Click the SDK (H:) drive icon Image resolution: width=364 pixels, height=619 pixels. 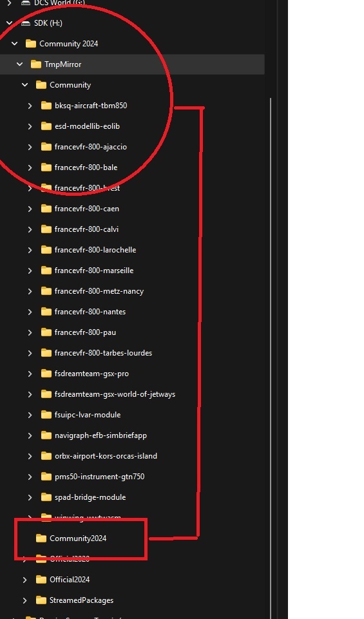coord(25,23)
